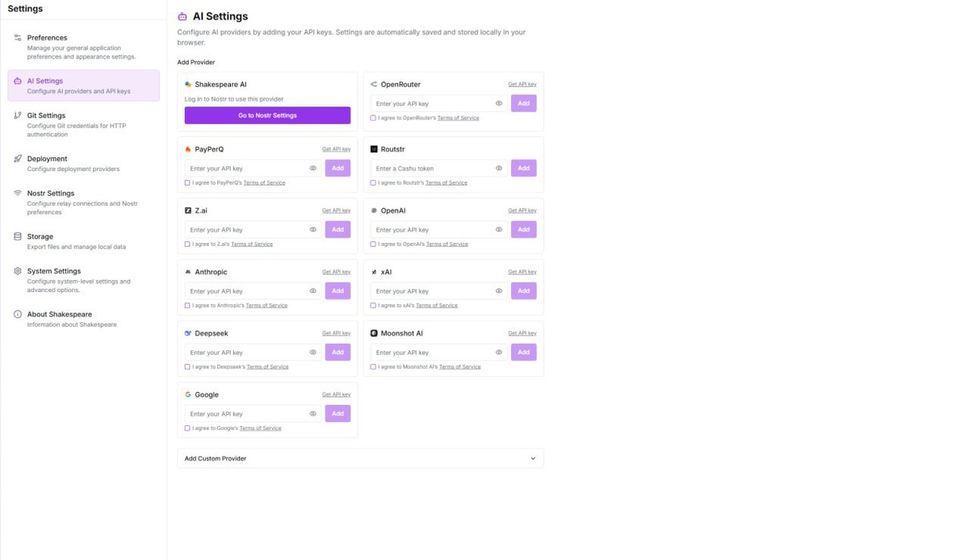This screenshot has height=560, width=969.
Task: Click the AI Settings robot icon in sidebar
Action: [x=18, y=81]
